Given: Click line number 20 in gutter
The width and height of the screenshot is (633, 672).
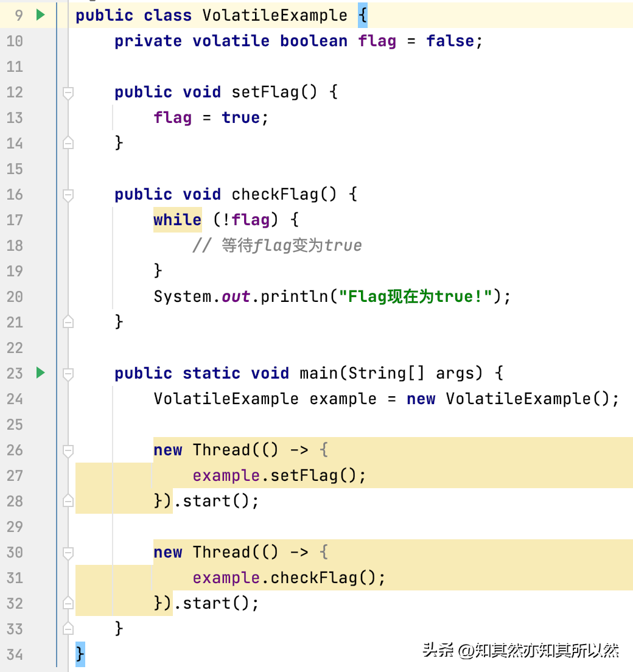Looking at the screenshot, I should coord(15,296).
